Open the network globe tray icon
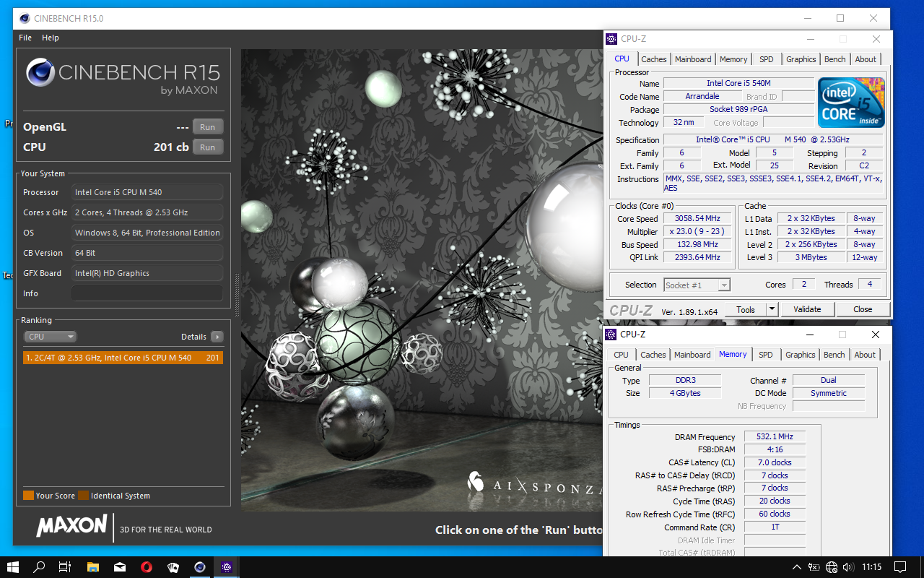 pos(832,567)
